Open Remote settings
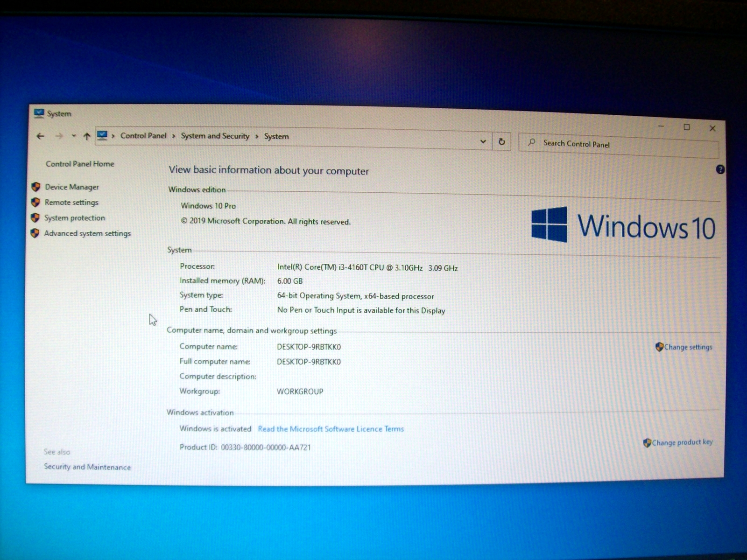The width and height of the screenshot is (747, 560). click(x=71, y=203)
